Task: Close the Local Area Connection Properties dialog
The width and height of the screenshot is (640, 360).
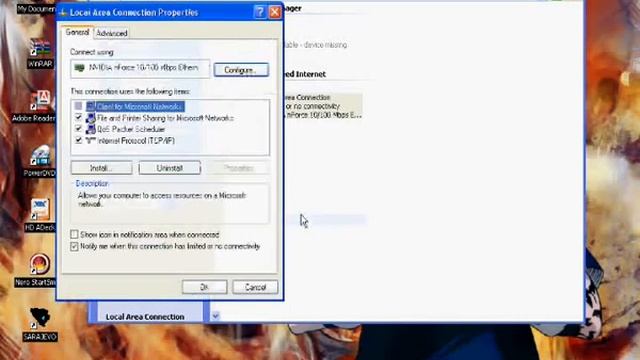Action: (x=275, y=12)
